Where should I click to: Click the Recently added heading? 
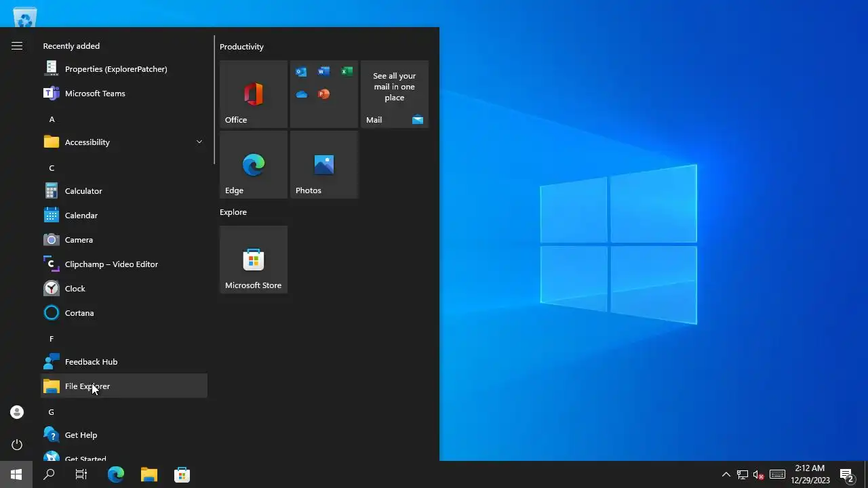point(71,46)
